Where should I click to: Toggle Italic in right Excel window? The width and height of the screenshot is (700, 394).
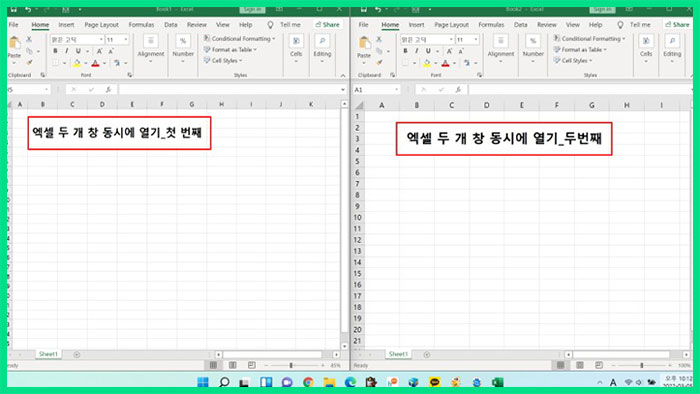click(417, 51)
